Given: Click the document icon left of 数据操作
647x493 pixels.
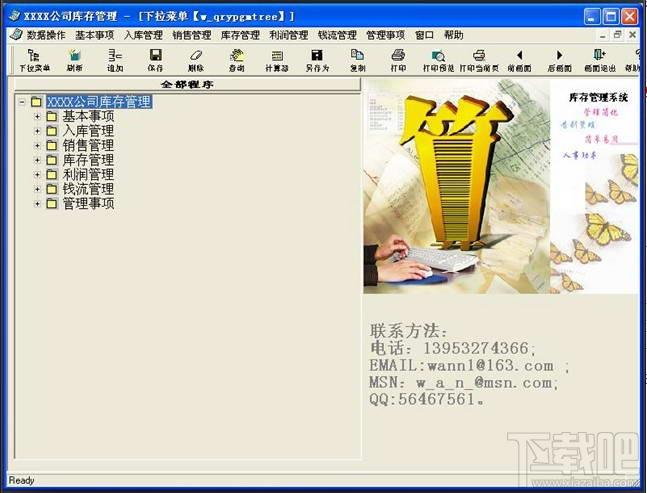Looking at the screenshot, I should pyautogui.click(x=16, y=35).
